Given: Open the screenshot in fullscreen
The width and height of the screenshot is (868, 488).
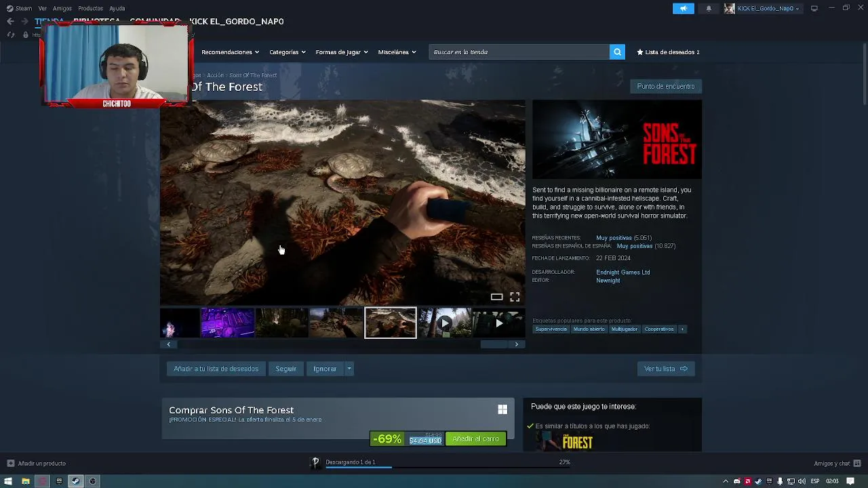Looking at the screenshot, I should tap(515, 297).
